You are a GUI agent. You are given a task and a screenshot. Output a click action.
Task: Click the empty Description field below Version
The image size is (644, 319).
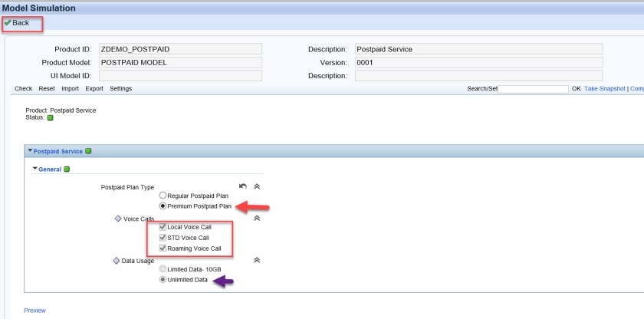479,76
